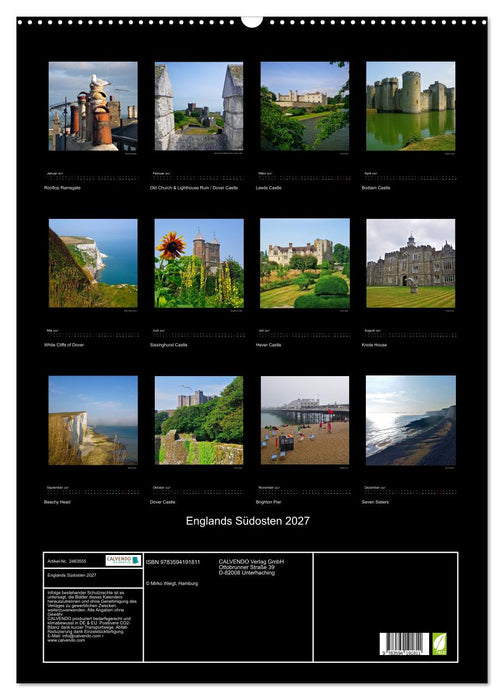
Task: Open the Leeds Castle thumbnail
Action: tap(305, 106)
